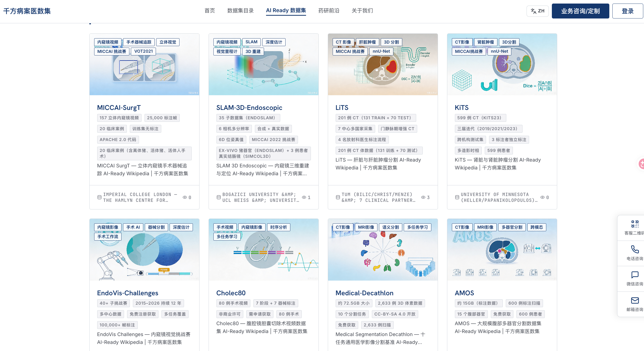Screen dimensions: 644x351
Task: Open the LiTS dataset title
Action: click(342, 108)
